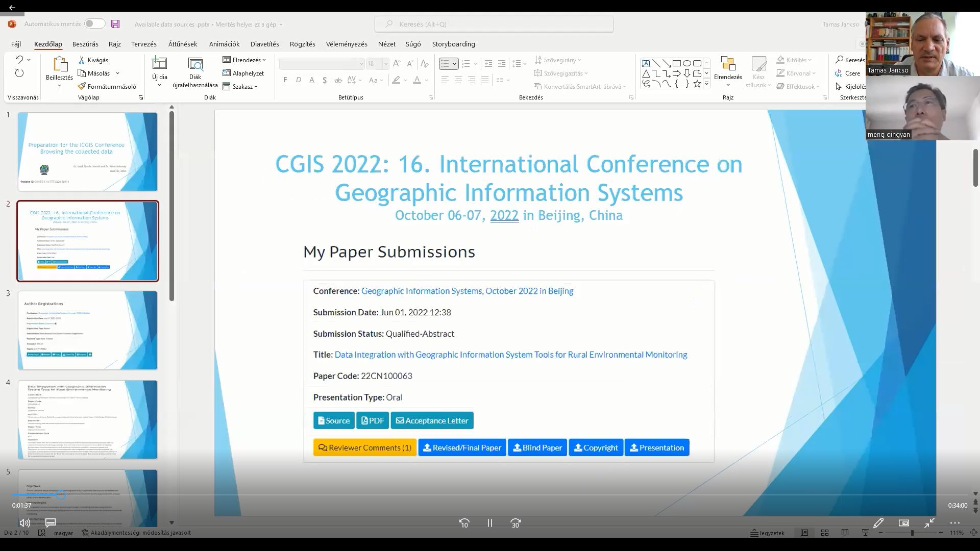Center-align the paragraph text
This screenshot has width=980, height=551.
(458, 80)
